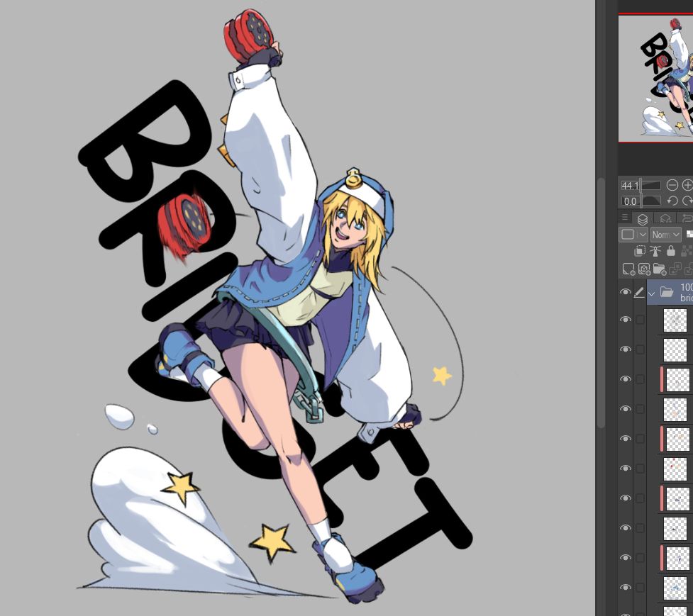Open the Normal blending mode dropdown

click(x=665, y=235)
